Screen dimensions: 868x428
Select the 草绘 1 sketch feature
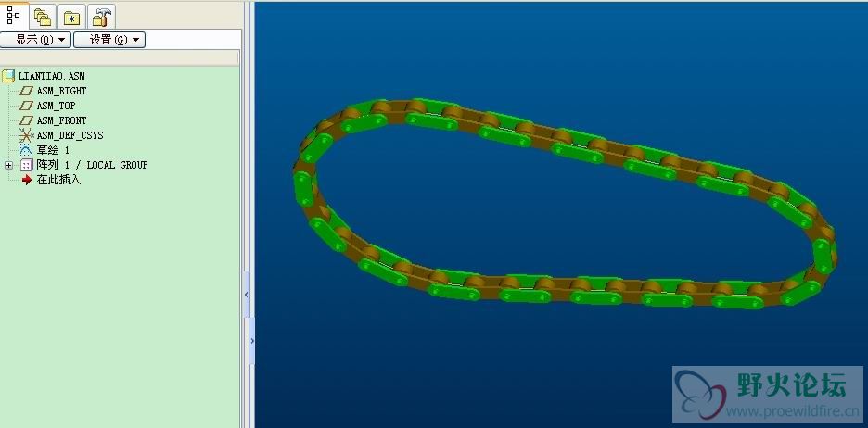(x=53, y=150)
